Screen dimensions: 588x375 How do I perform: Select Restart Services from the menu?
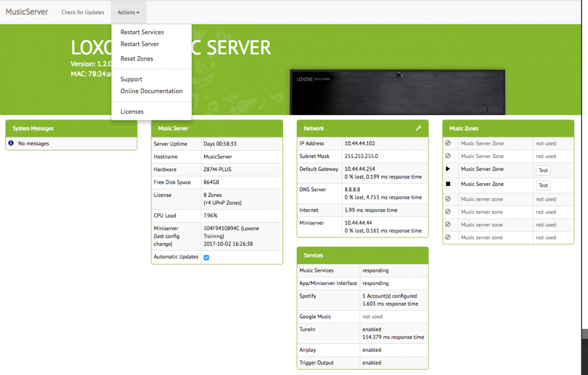click(x=142, y=32)
